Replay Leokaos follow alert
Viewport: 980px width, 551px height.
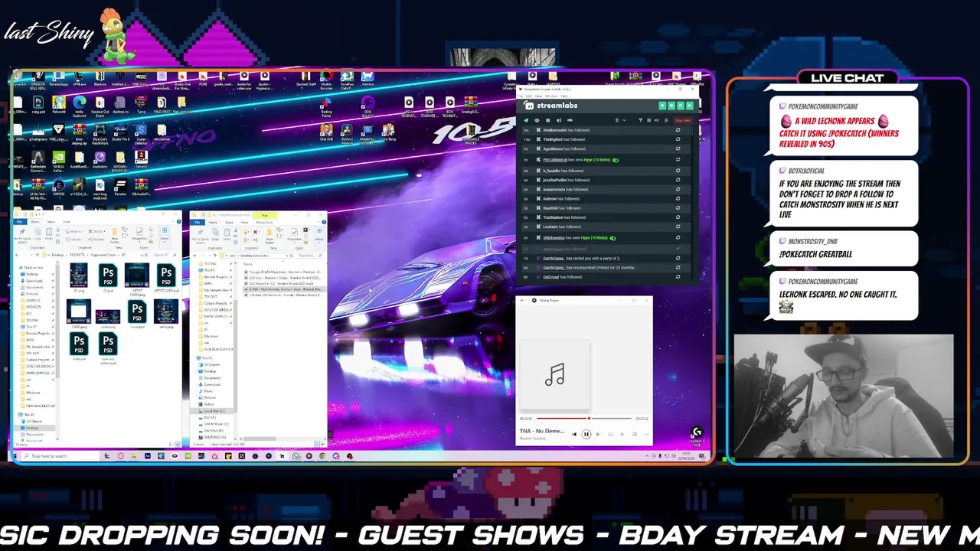point(678,227)
